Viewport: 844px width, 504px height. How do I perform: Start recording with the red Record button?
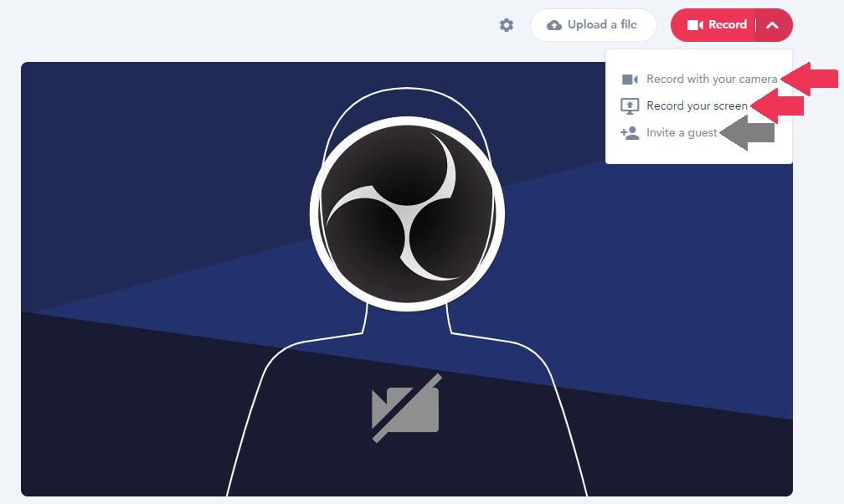(x=718, y=25)
